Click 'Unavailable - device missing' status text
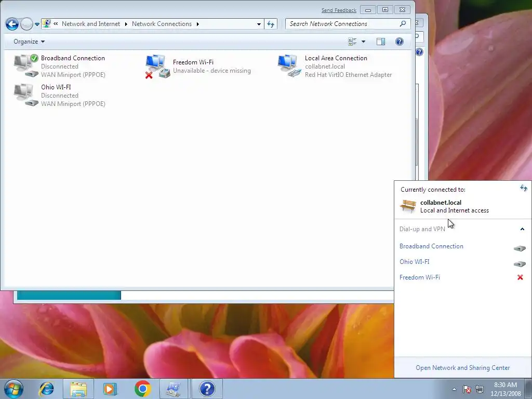Image resolution: width=532 pixels, height=399 pixels. (212, 71)
